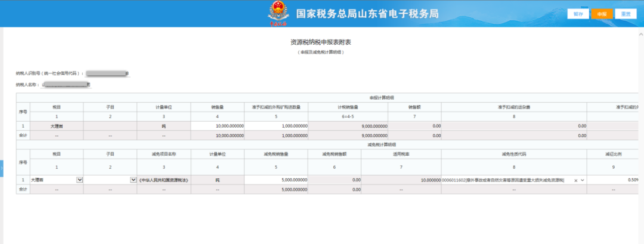Click the 减免性质代码 column header
The width and height of the screenshot is (644, 244).
[x=514, y=154]
